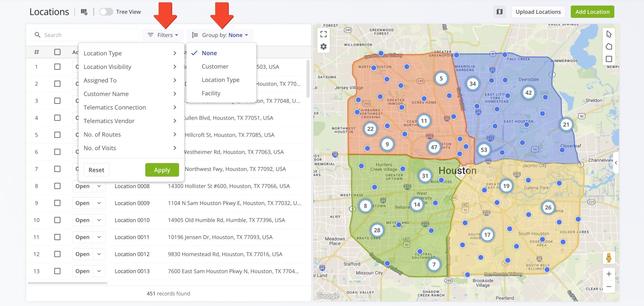Select Customer in the Group by menu
Image resolution: width=644 pixels, height=306 pixels.
click(x=215, y=66)
